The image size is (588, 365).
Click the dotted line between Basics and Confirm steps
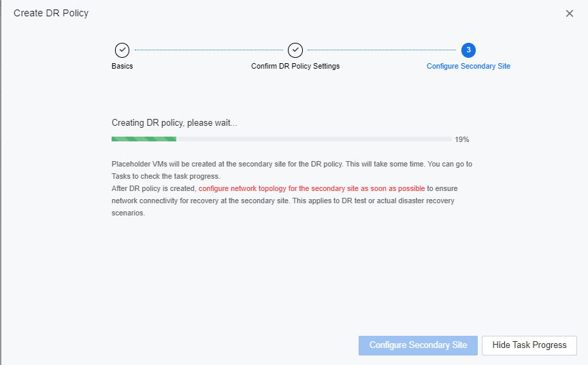tap(208, 50)
